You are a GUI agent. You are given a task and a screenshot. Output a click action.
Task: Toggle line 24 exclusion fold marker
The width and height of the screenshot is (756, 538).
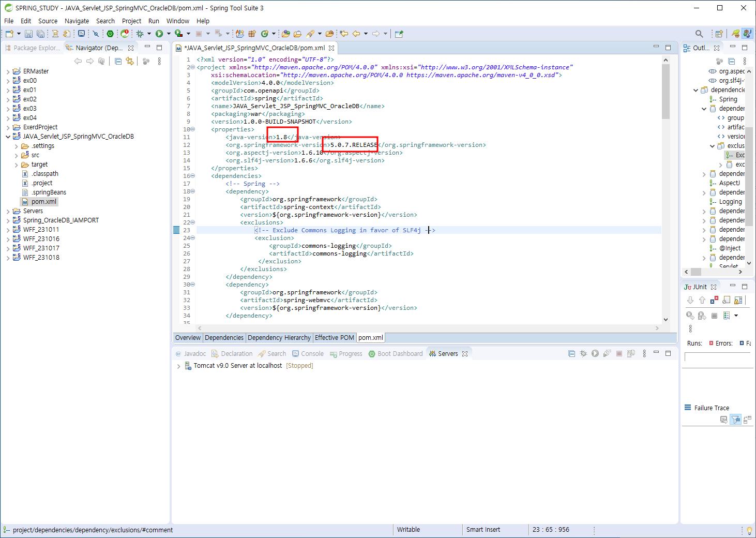(193, 238)
